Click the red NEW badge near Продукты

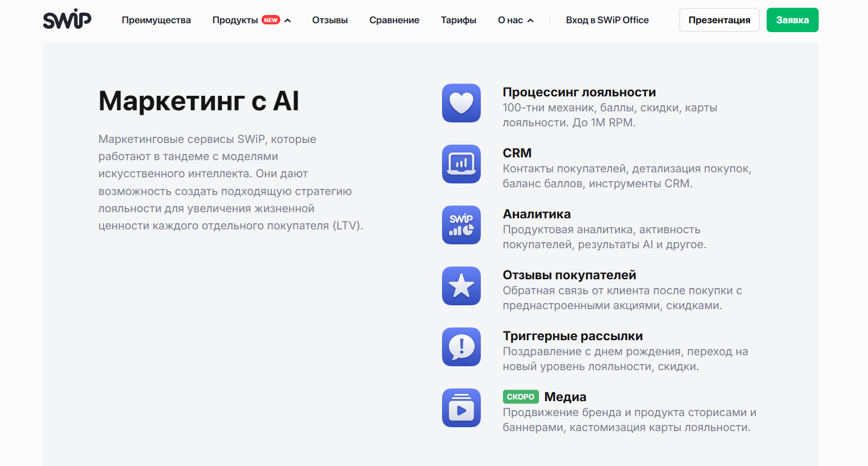coord(271,20)
